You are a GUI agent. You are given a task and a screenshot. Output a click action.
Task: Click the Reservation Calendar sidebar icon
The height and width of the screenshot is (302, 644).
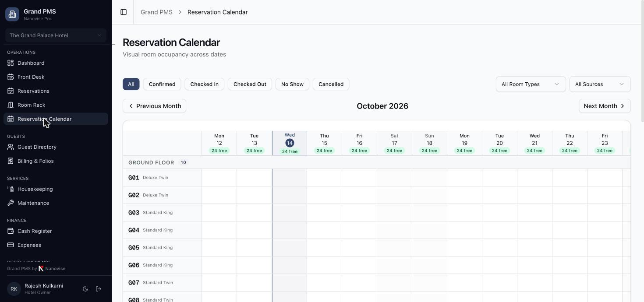11,119
